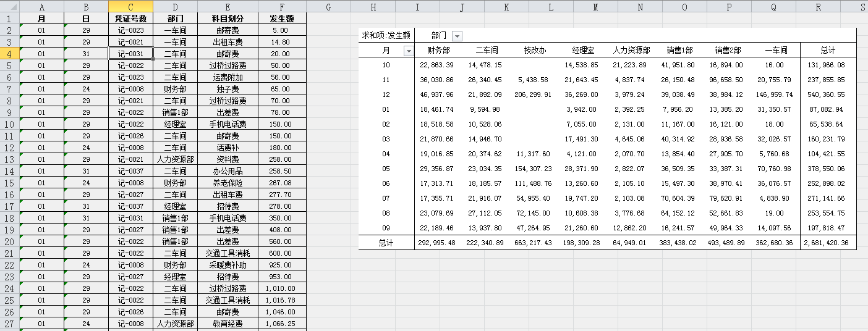Click the 求和项:发生额 pivot cell
The width and height of the screenshot is (868, 331).
pos(386,36)
